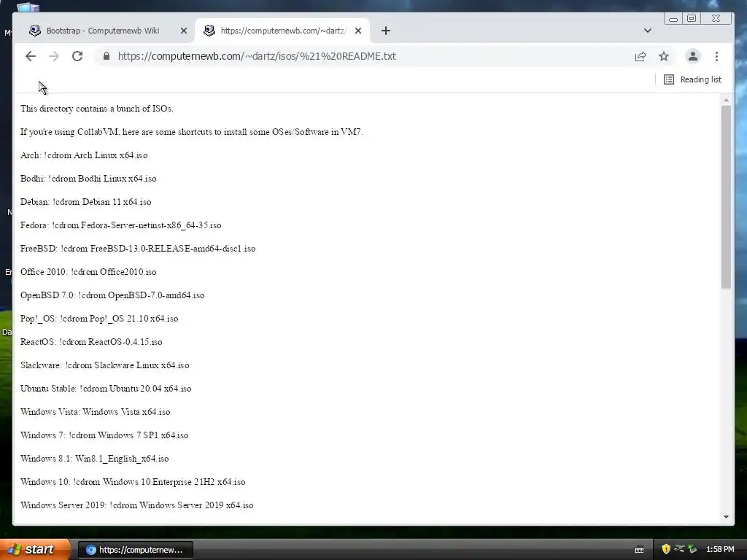Click the Windows 7 SP1 x64.iso line

[x=104, y=435]
